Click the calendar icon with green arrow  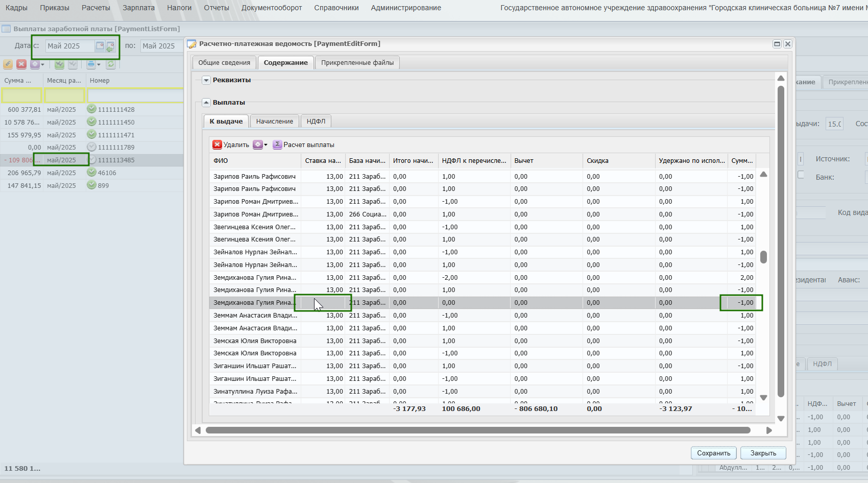(x=110, y=47)
